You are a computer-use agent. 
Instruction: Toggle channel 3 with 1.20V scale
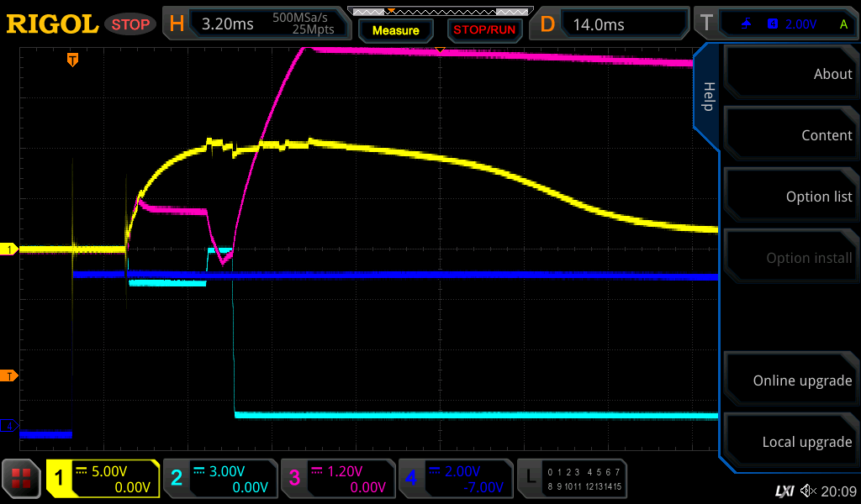coord(336,479)
